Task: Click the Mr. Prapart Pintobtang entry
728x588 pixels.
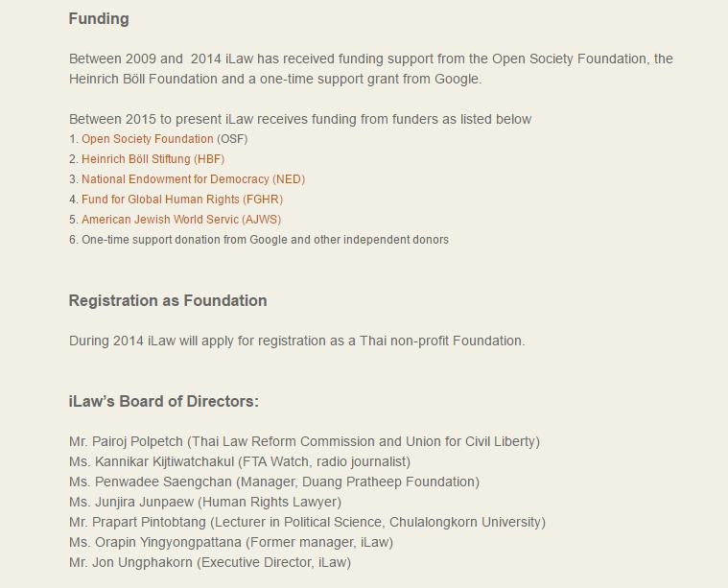Action: (307, 522)
